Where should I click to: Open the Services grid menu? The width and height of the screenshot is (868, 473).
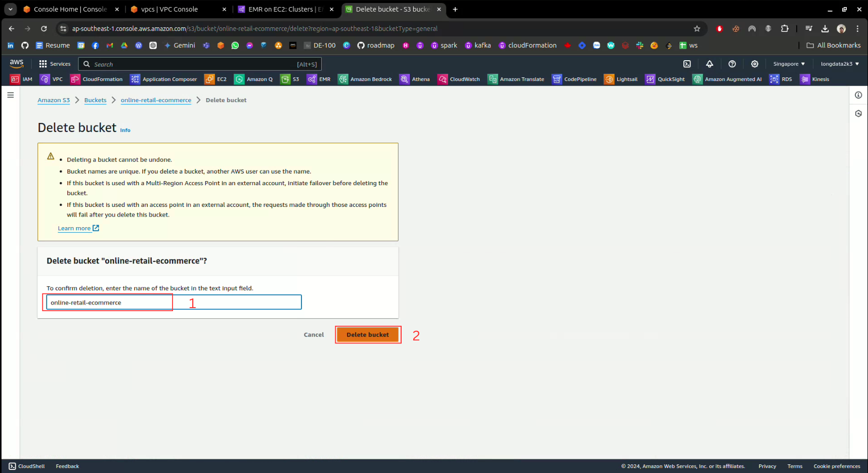pos(55,64)
